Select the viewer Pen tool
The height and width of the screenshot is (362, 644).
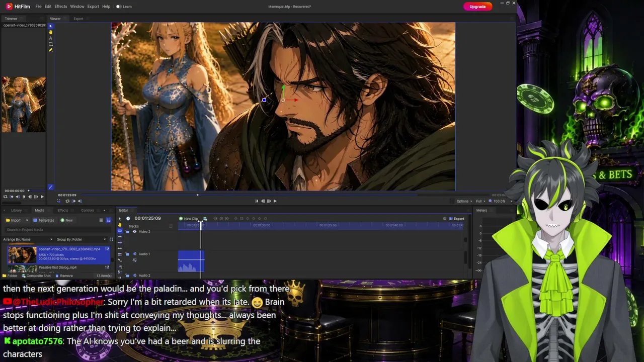click(x=50, y=50)
